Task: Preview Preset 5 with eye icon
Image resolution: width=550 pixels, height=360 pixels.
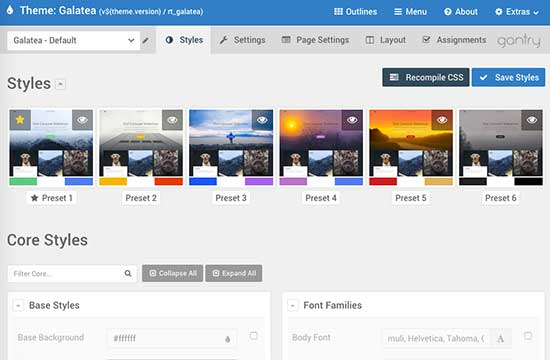Action: (442, 120)
